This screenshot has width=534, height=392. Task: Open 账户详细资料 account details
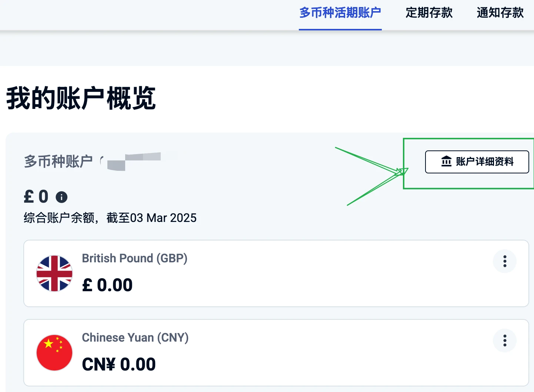[x=477, y=162]
